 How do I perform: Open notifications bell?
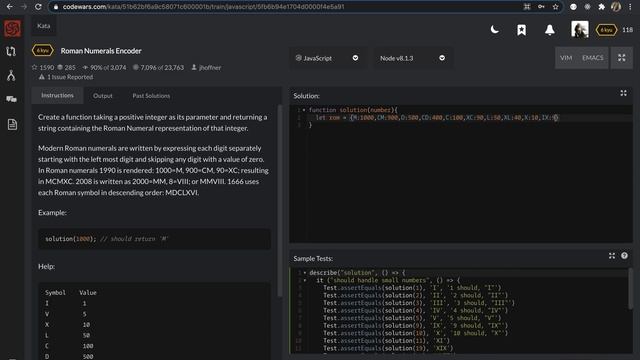(x=550, y=30)
